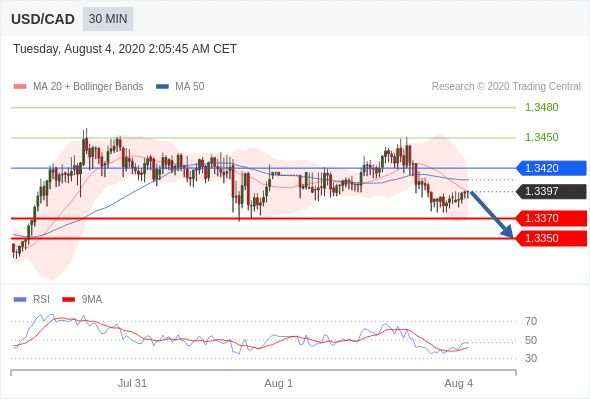Click the Jul 31 date axis label
The width and height of the screenshot is (590, 400).
click(132, 383)
